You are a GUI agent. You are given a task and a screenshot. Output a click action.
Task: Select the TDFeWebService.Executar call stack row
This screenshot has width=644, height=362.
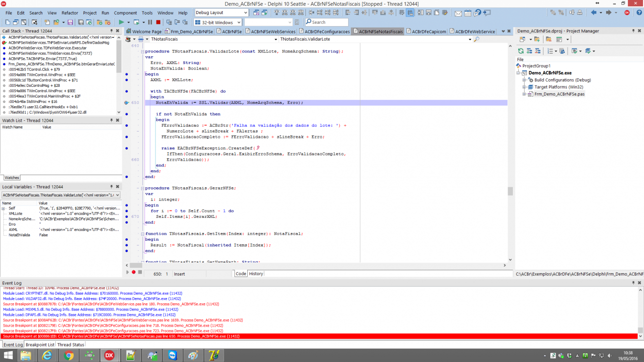pyautogui.click(x=59, y=48)
